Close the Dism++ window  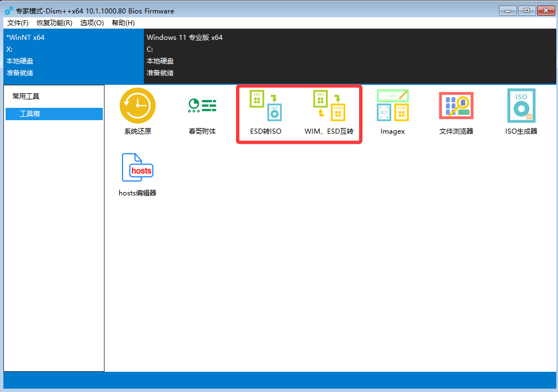546,10
